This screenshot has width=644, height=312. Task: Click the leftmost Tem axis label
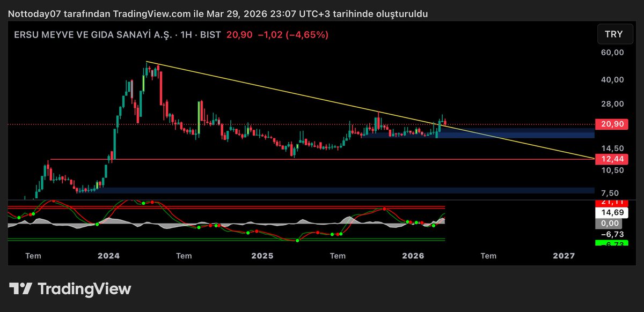coord(33,256)
